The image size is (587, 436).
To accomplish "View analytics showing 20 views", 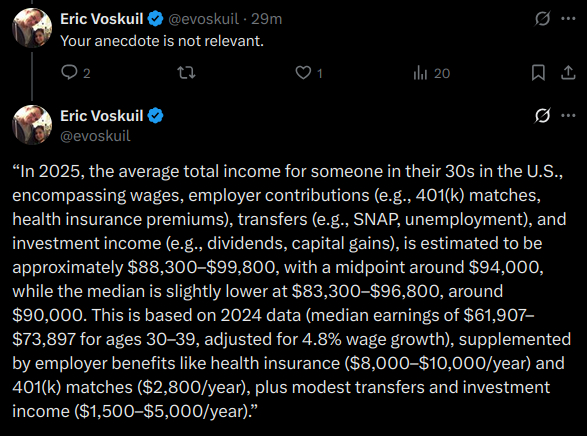I will tap(431, 73).
